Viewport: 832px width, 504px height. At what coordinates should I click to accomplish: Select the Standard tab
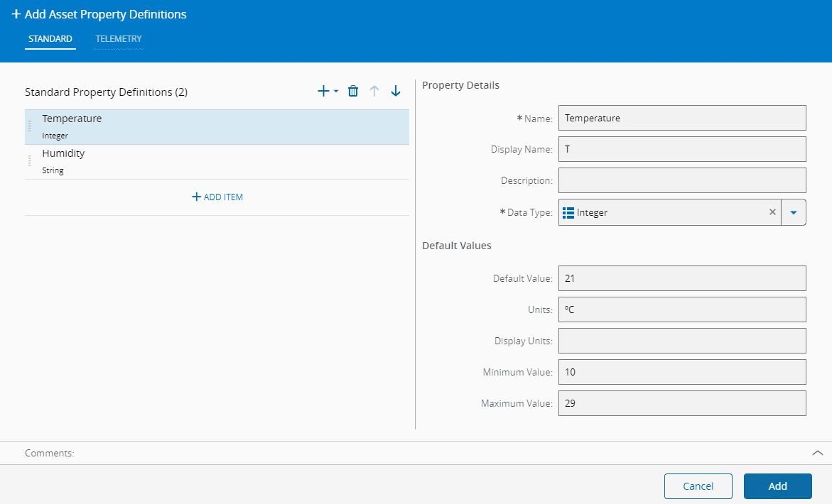point(50,39)
